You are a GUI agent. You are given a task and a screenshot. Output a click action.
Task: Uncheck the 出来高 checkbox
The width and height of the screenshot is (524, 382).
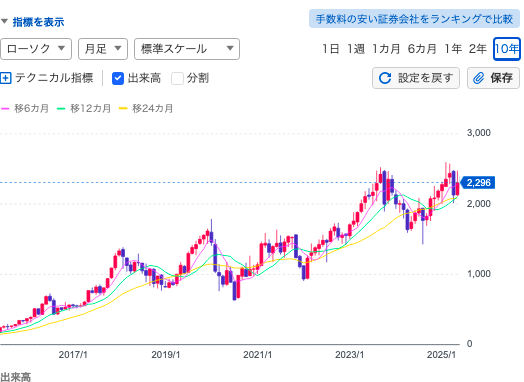point(118,79)
